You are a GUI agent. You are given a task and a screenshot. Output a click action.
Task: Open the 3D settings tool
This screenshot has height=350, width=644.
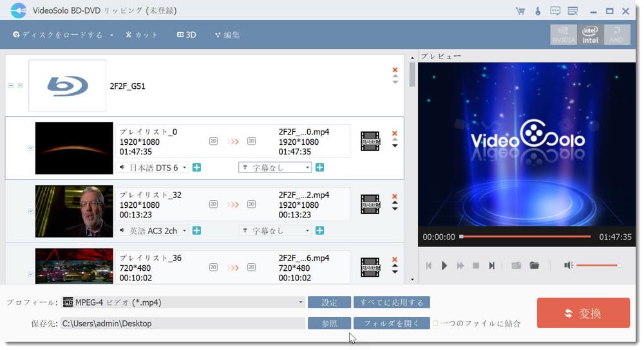(187, 35)
